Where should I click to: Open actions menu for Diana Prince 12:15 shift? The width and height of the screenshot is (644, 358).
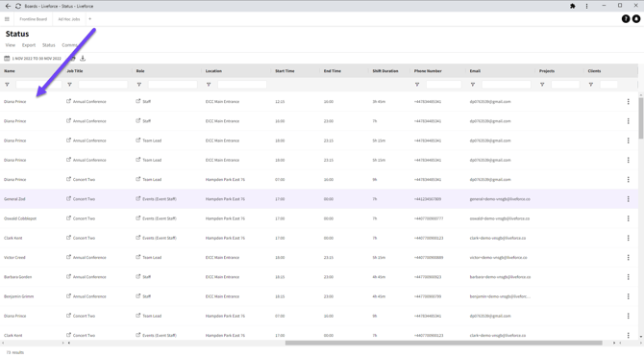pos(628,101)
